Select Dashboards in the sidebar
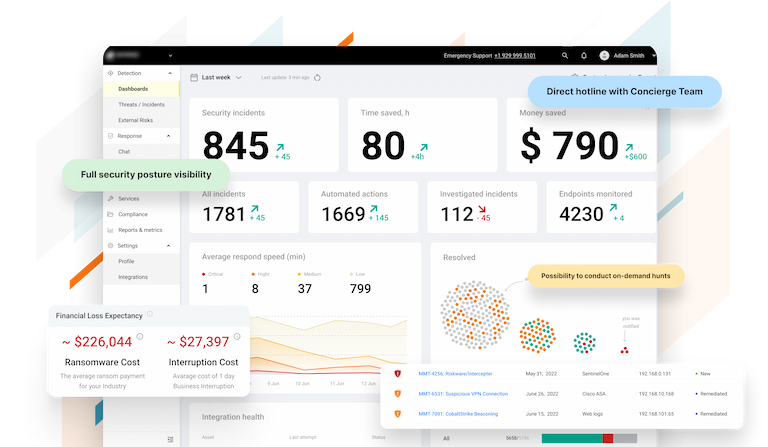The image size is (768, 447). tap(142, 89)
